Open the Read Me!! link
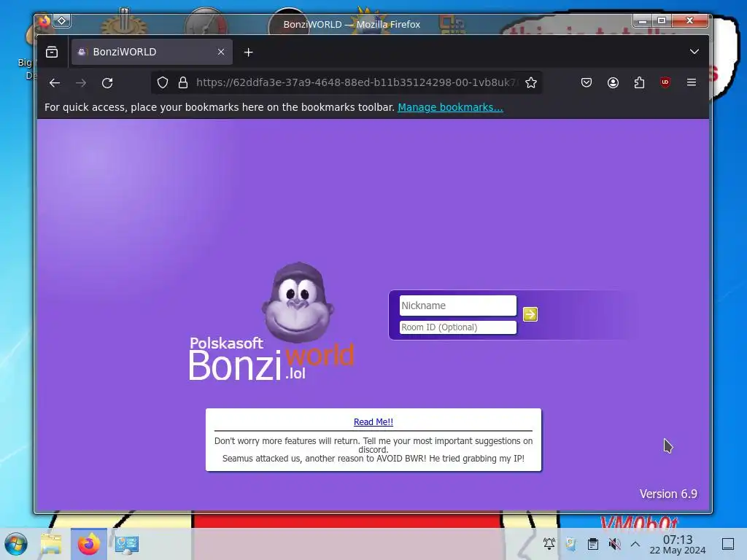This screenshot has width=747, height=560. [x=373, y=422]
